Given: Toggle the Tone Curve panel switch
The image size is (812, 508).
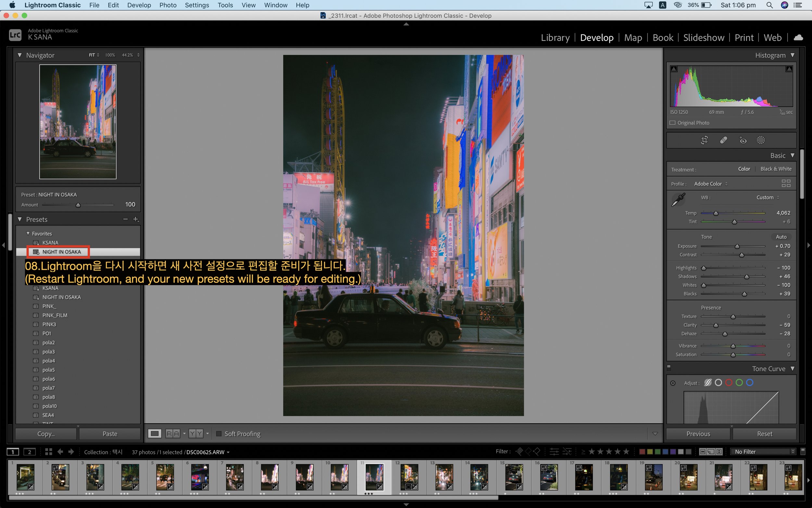Looking at the screenshot, I should point(669,368).
